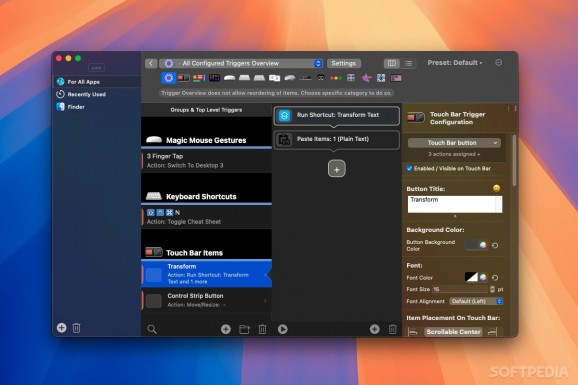Select the Toggle Cheat Sheet shortcut row
578x385 pixels.
(x=206, y=217)
